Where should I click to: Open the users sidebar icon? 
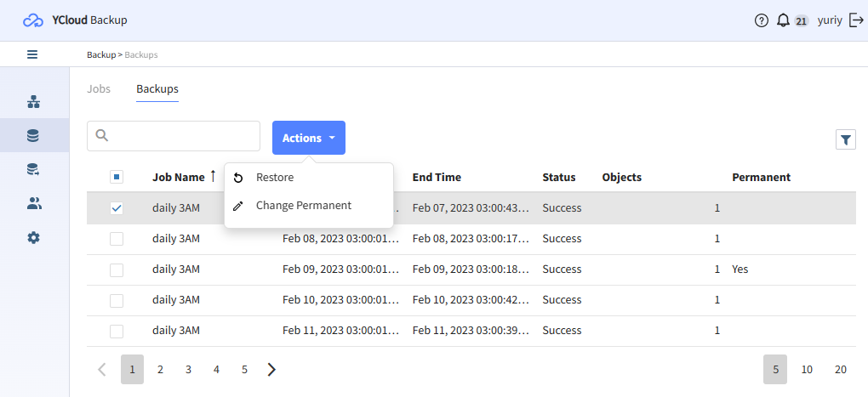pyautogui.click(x=33, y=203)
